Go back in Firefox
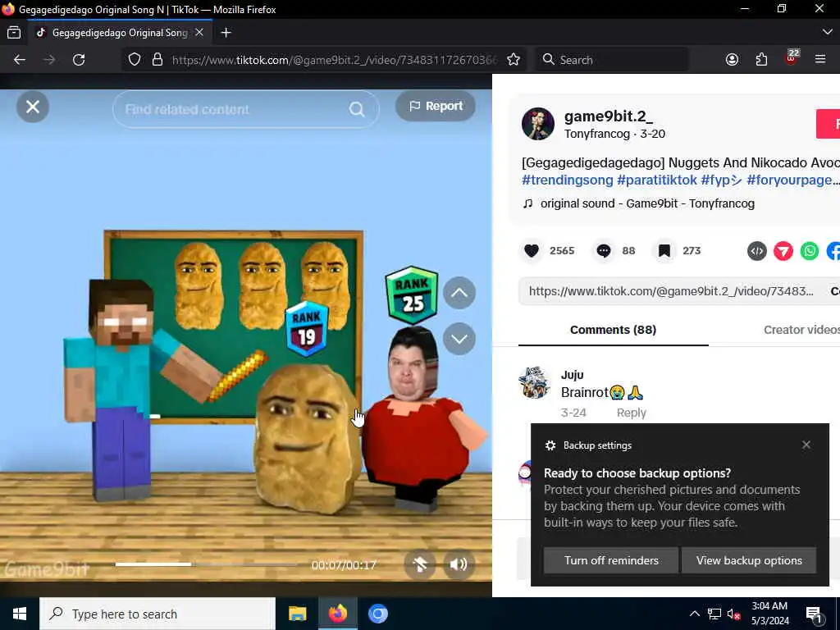Screen dimensions: 840x630 (x=20, y=59)
